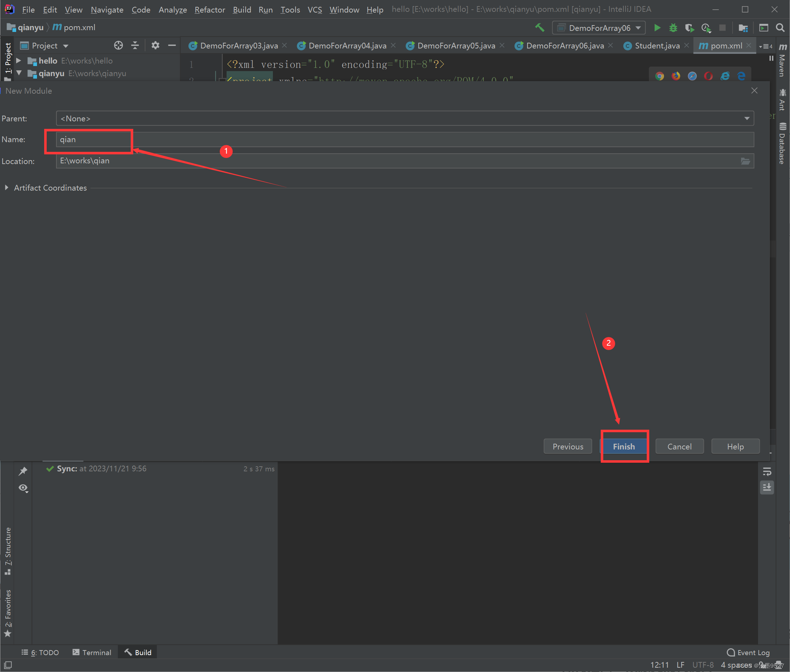The width and height of the screenshot is (790, 672).
Task: Click the Run button in toolbar
Action: [657, 27]
